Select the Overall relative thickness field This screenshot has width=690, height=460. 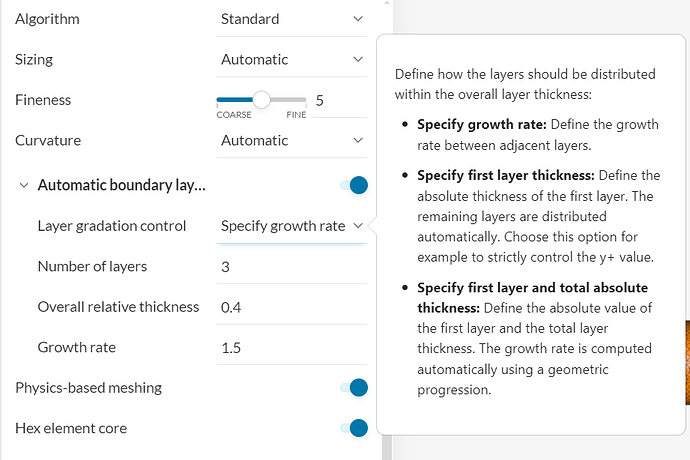(290, 307)
